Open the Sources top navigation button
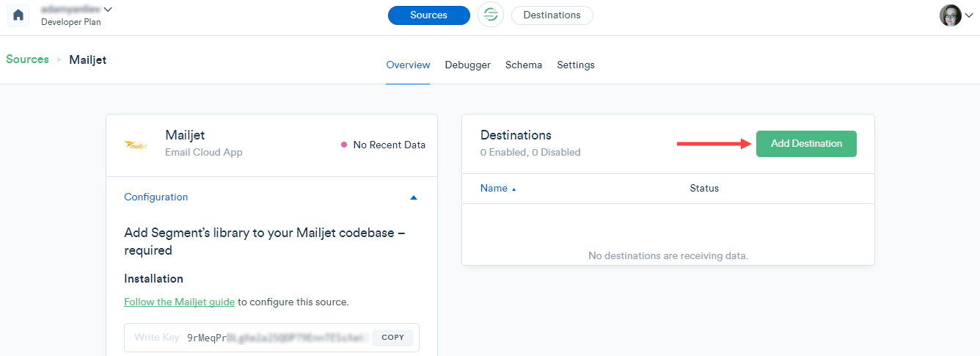Image resolution: width=980 pixels, height=356 pixels. pyautogui.click(x=429, y=15)
